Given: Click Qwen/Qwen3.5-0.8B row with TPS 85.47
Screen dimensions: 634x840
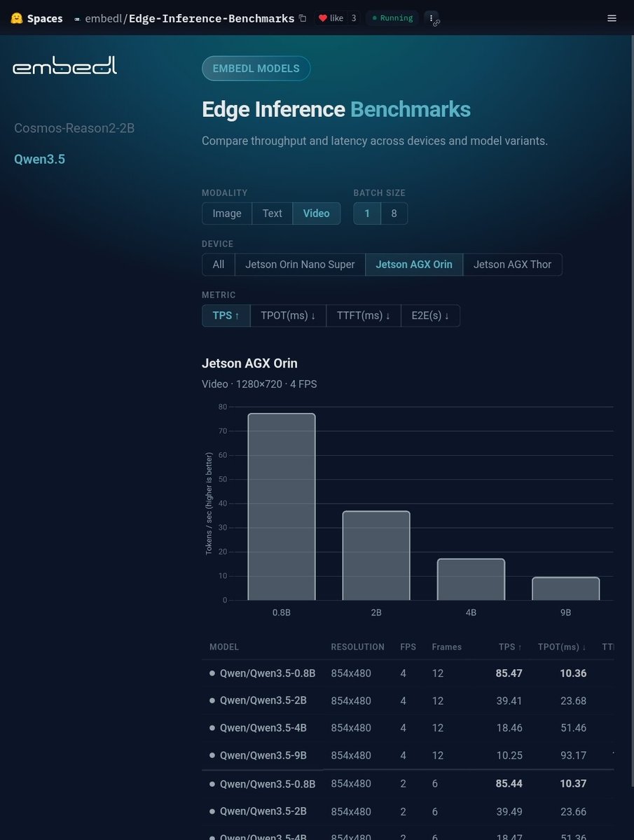Looking at the screenshot, I should click(x=408, y=673).
